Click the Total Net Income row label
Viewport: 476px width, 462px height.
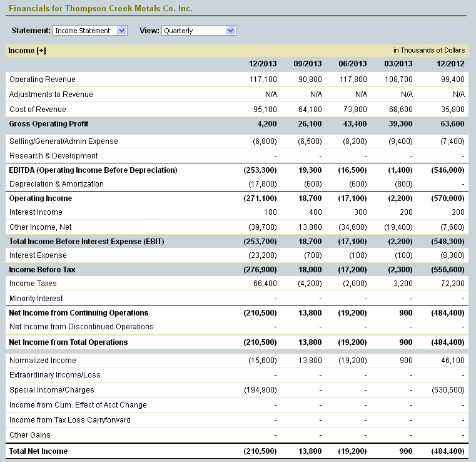(38, 451)
